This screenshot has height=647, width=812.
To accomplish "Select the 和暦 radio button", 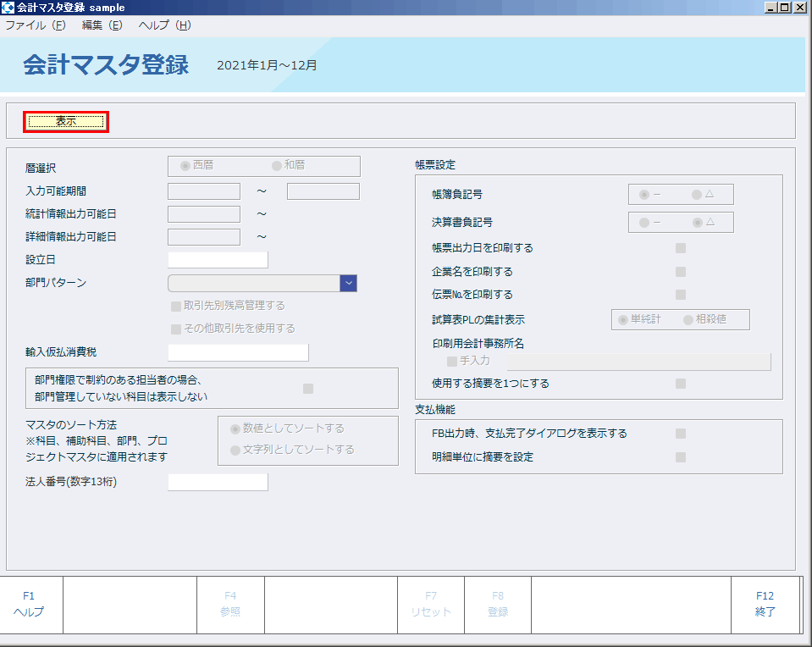I will [x=277, y=166].
